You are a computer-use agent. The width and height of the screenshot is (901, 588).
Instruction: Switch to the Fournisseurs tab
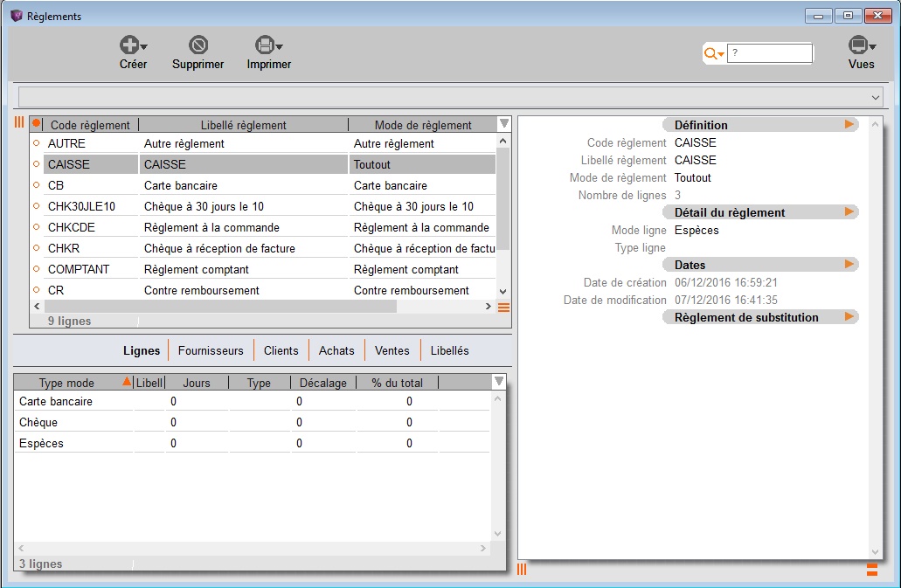tap(211, 350)
